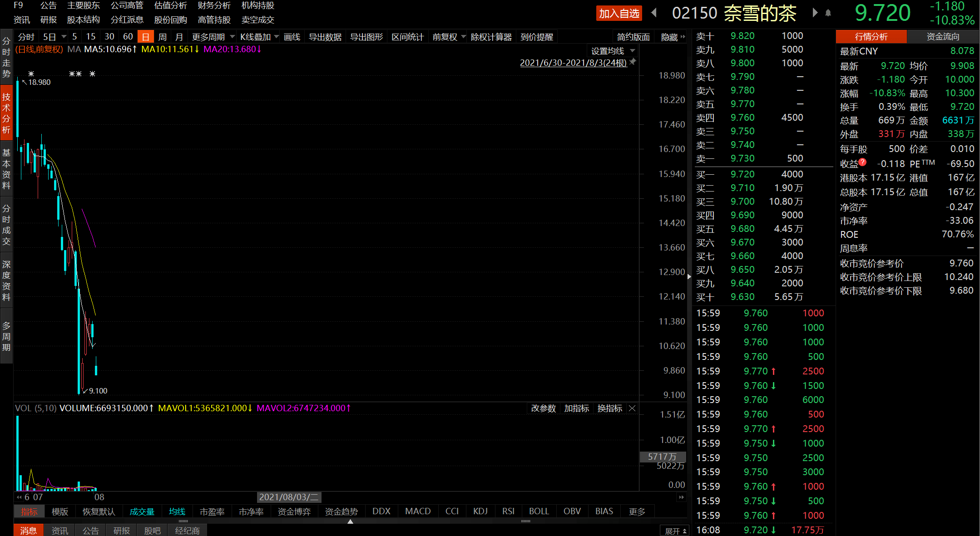Viewport: 980px width, 536px height.
Task: Click pin icon beside the date range
Action: [x=633, y=62]
